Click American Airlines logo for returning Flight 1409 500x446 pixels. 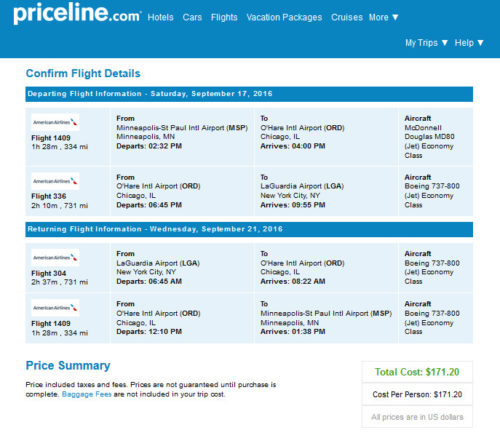pos(55,308)
